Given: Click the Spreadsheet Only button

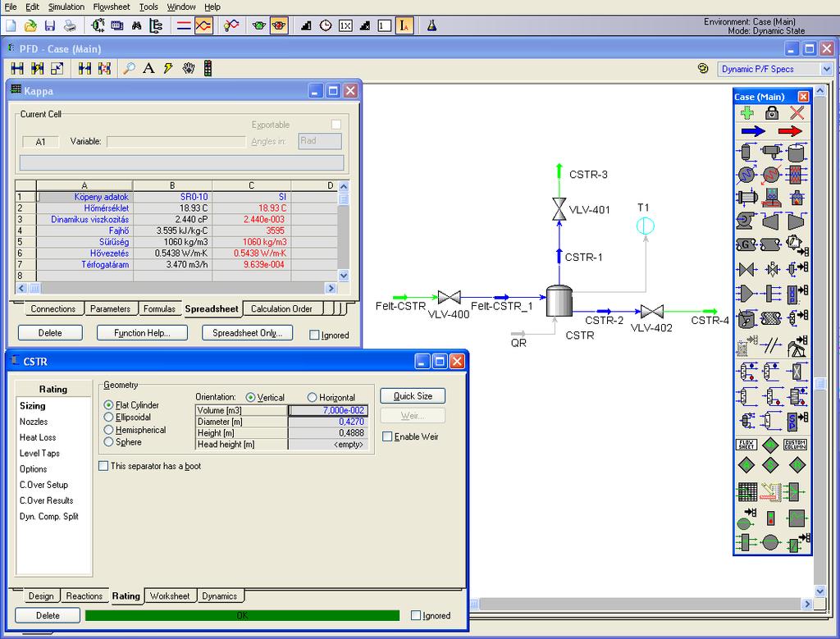Looking at the screenshot, I should pos(247,332).
